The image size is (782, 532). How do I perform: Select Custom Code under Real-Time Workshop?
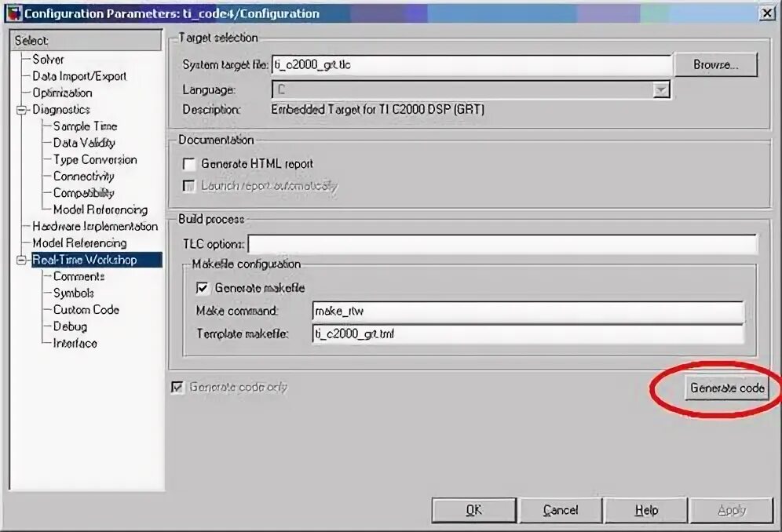pyautogui.click(x=86, y=310)
